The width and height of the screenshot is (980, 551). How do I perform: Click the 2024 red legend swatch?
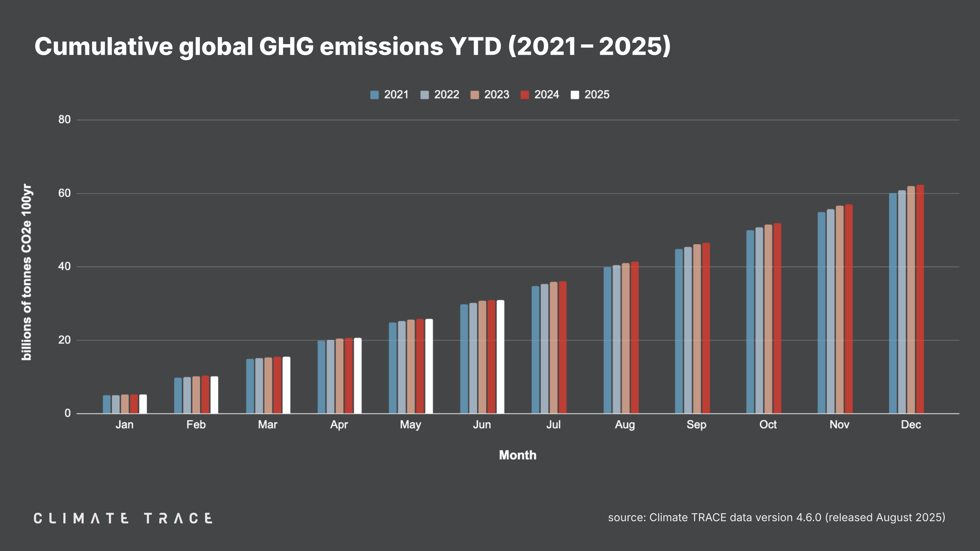(525, 95)
